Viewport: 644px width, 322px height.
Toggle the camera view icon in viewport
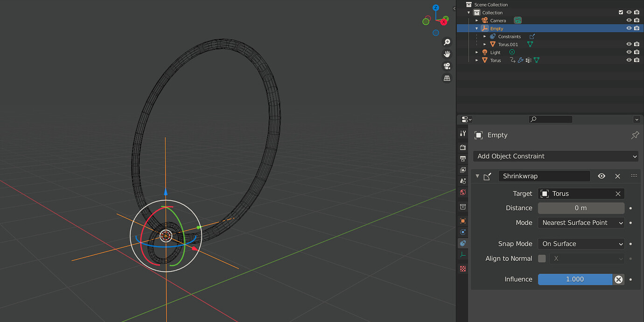click(x=447, y=66)
